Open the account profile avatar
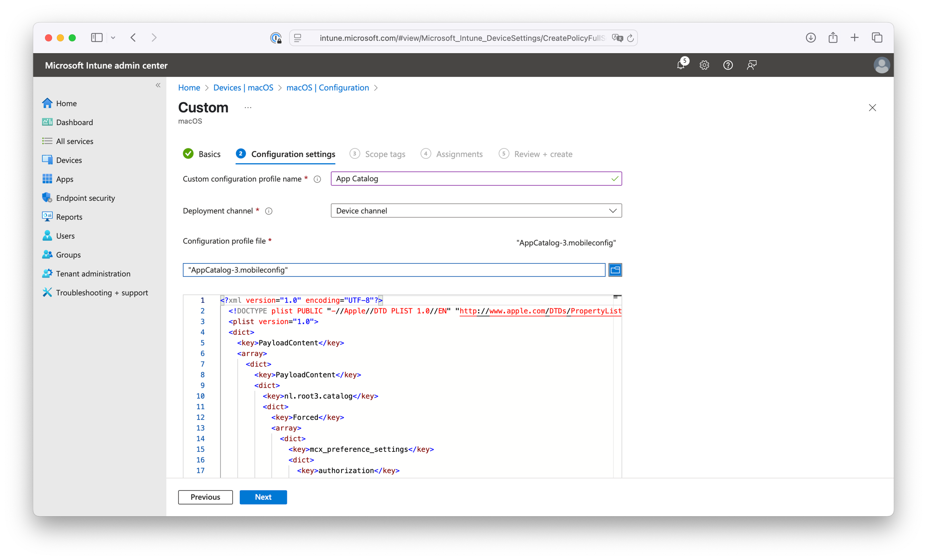 click(881, 65)
